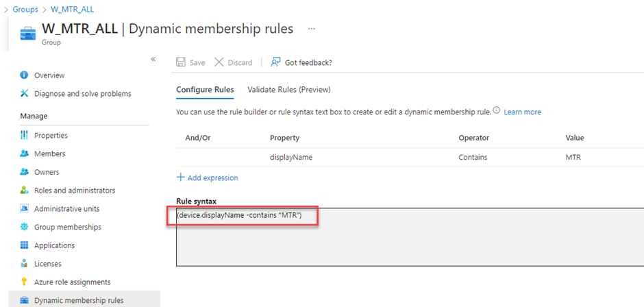
Task: Click the Overview info icon in sidebar
Action: pos(24,75)
